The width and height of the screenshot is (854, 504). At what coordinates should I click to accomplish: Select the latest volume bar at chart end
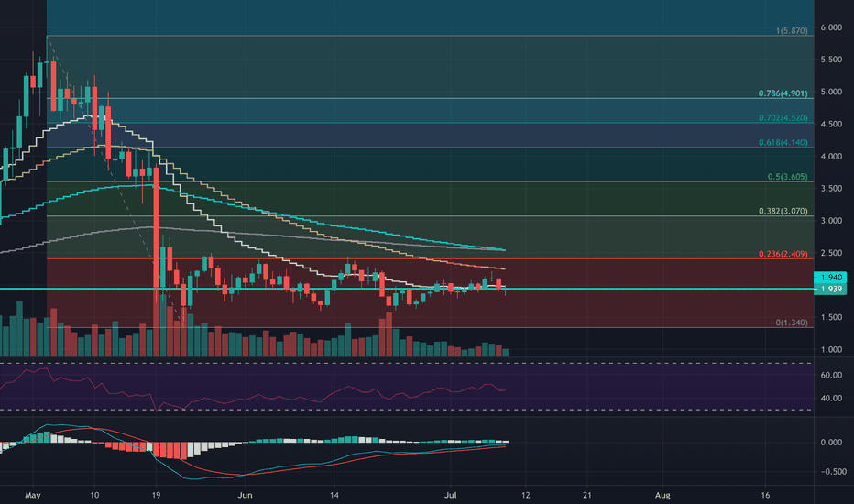click(506, 353)
